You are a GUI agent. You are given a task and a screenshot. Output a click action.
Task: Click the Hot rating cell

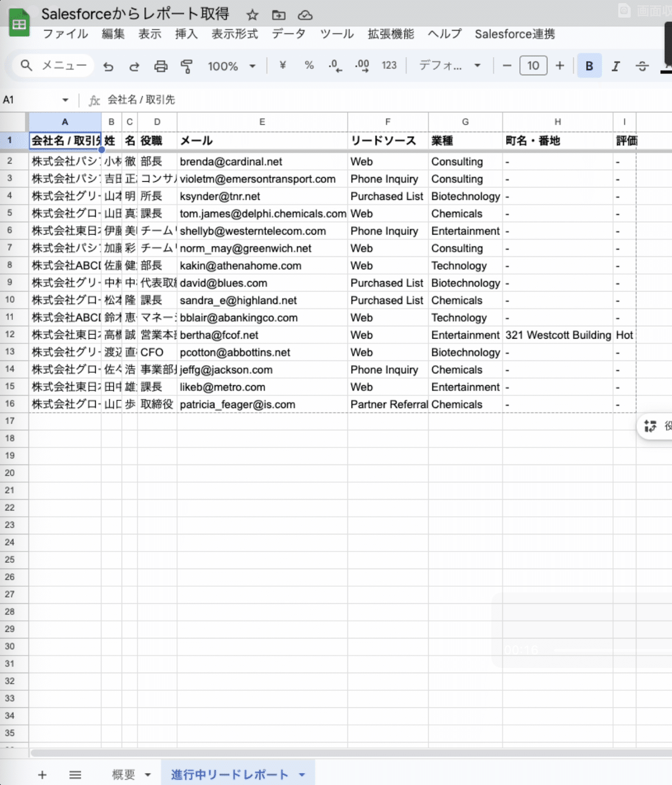coord(624,335)
